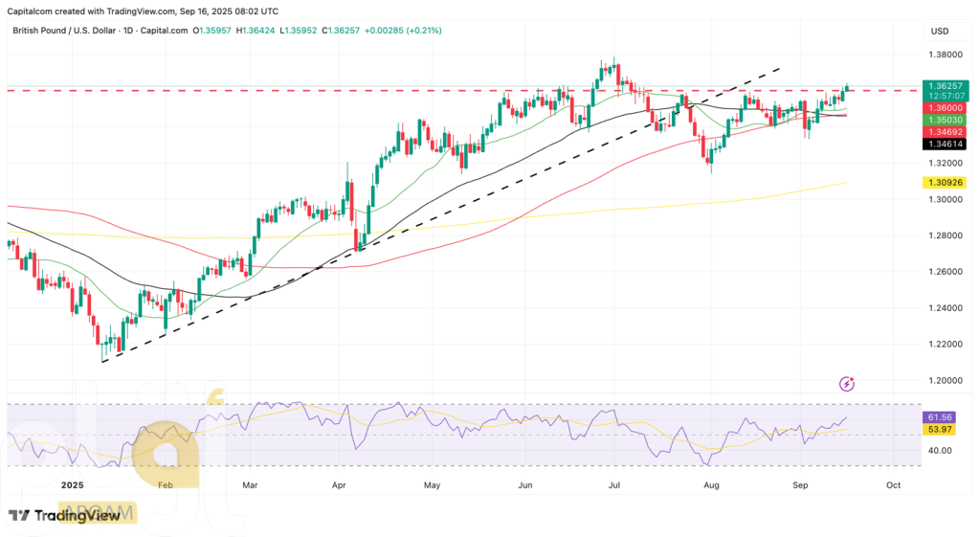Select the red 1.36000 price line label
Screen dimensions: 980x537
945,108
